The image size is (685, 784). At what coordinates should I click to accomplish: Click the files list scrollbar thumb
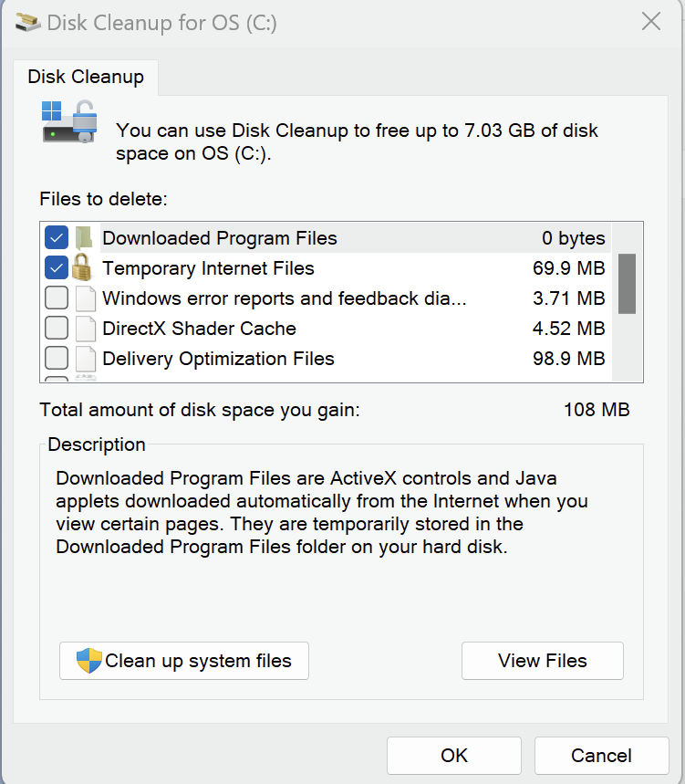627,284
